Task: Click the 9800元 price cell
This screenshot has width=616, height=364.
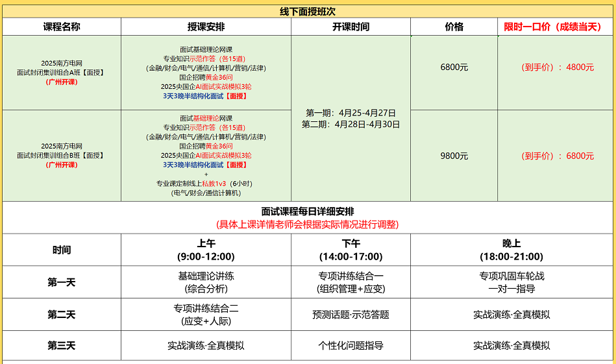Action: [x=454, y=156]
